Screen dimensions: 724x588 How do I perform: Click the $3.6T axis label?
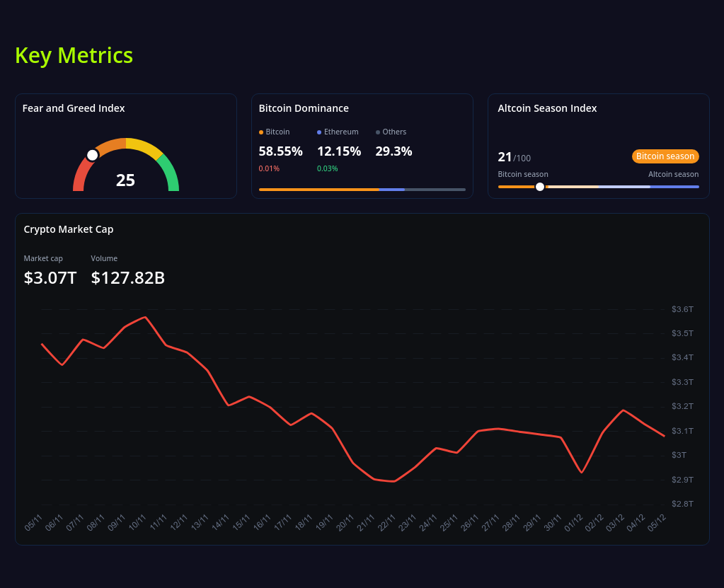tap(682, 309)
